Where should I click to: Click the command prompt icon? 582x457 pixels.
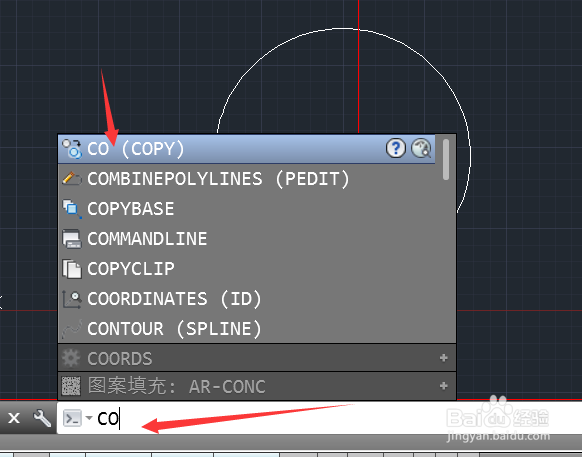point(72,418)
